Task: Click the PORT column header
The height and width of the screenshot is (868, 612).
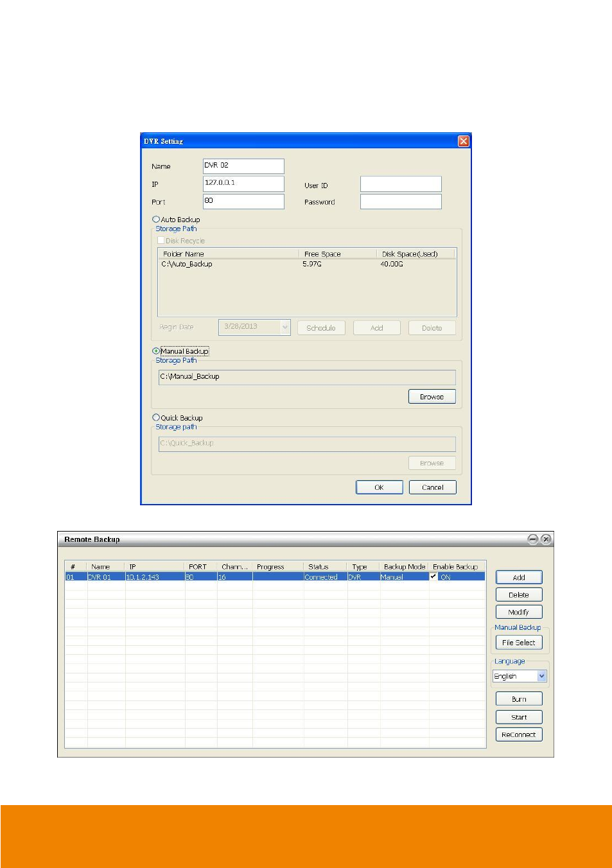Action: click(x=201, y=567)
